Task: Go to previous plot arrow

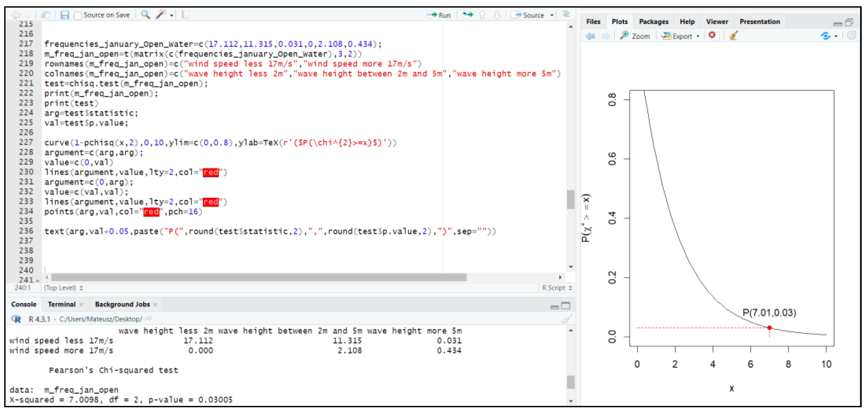Action: click(590, 36)
